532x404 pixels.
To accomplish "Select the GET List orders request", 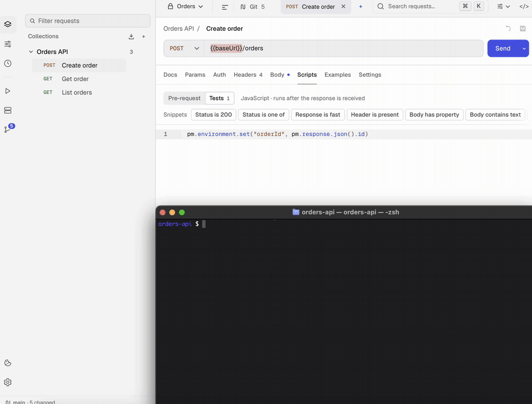I will 79,92.
